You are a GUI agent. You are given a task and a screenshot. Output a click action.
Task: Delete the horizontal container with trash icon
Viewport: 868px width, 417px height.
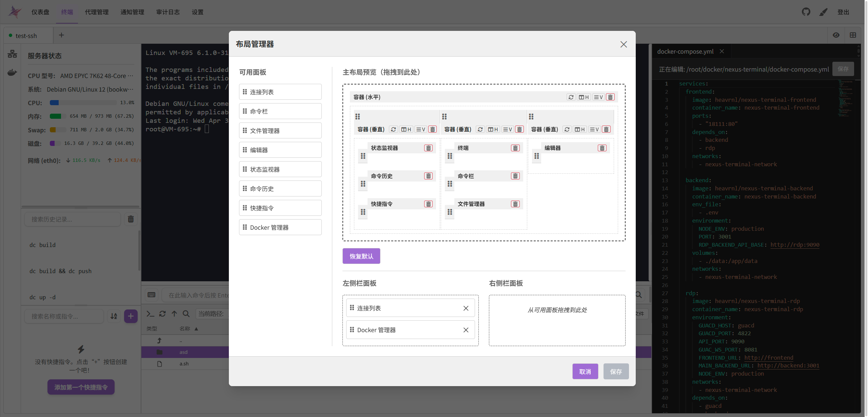coord(610,97)
